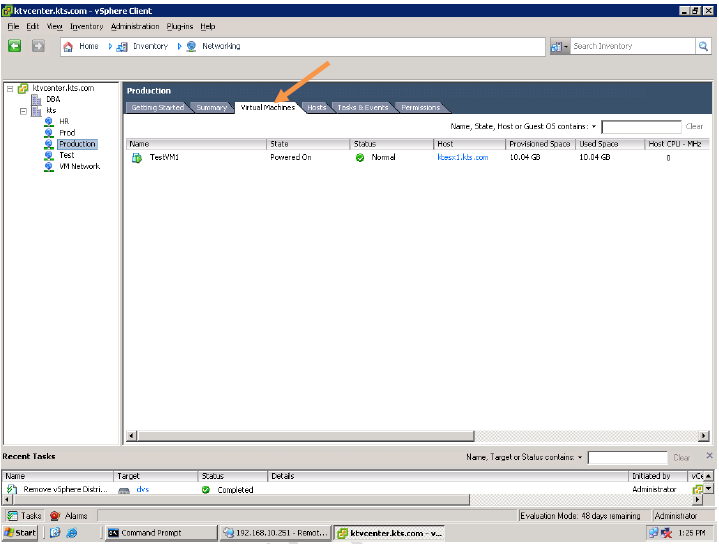This screenshot has width=719, height=544.
Task: Click the Prod network icon
Action: [49, 133]
